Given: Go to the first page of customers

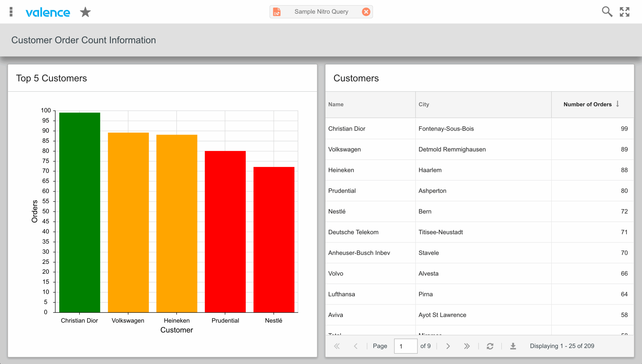Looking at the screenshot, I should click(x=337, y=346).
